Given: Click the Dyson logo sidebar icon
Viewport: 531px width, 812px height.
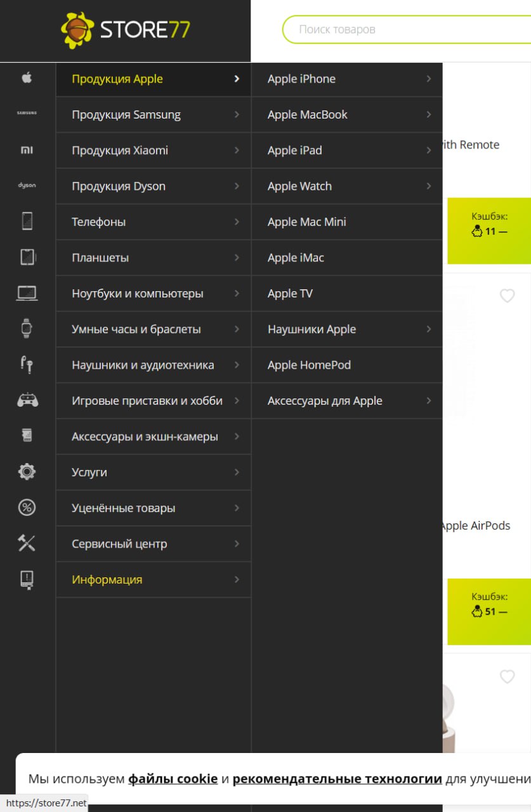Looking at the screenshot, I should [x=27, y=185].
